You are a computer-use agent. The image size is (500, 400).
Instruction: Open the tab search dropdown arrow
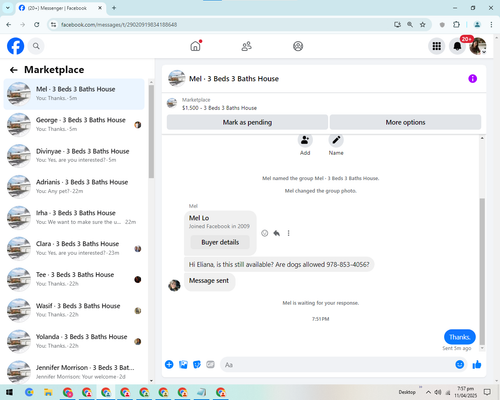(8, 8)
